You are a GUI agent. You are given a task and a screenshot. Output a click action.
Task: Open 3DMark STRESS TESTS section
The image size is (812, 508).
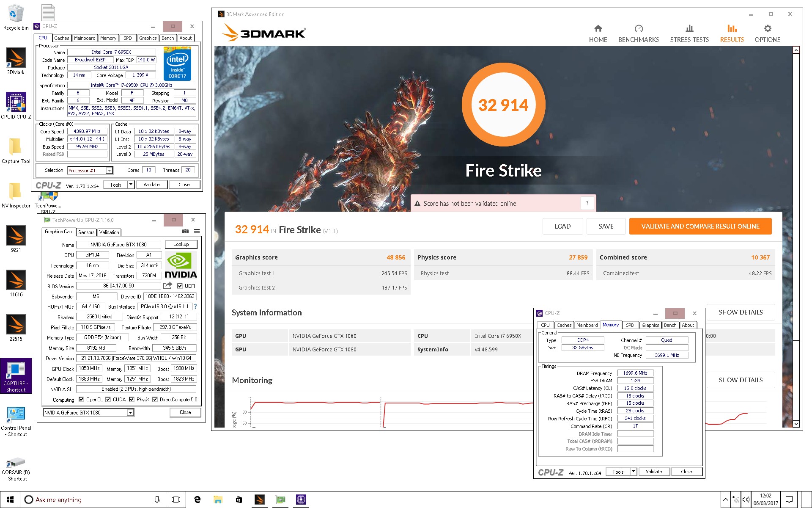coord(689,33)
